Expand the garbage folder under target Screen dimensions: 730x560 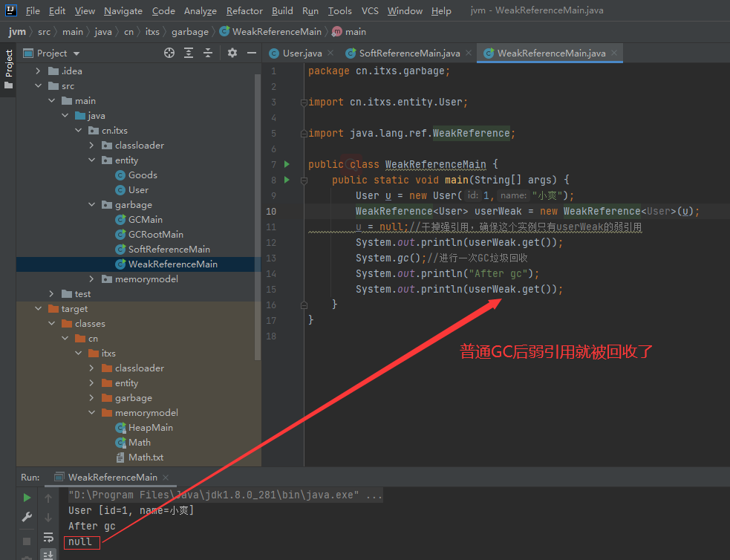tap(92, 397)
